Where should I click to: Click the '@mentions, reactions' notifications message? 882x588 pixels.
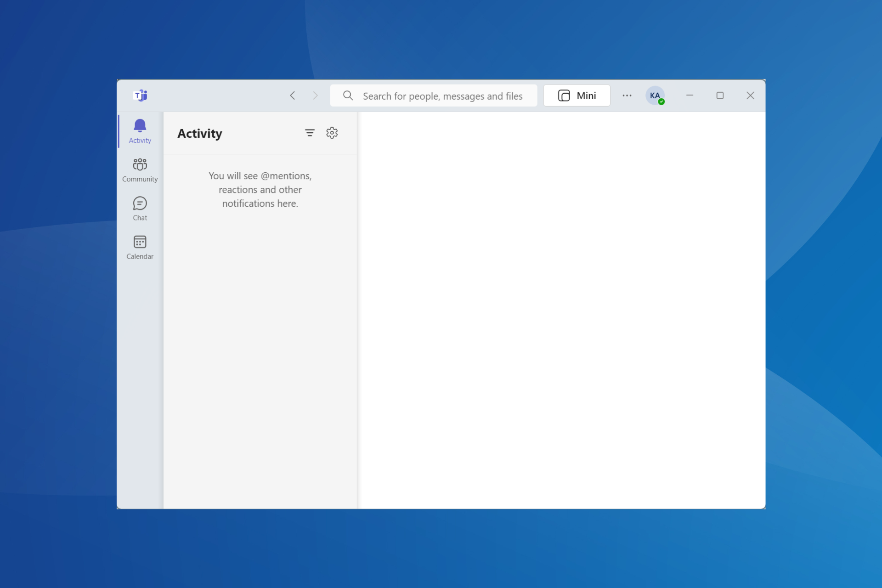tap(260, 190)
